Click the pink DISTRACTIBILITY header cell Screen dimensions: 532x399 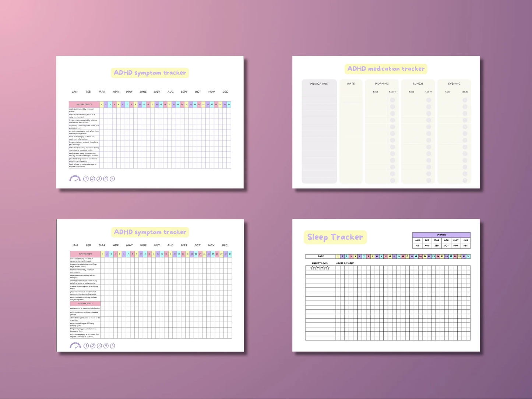click(84, 105)
